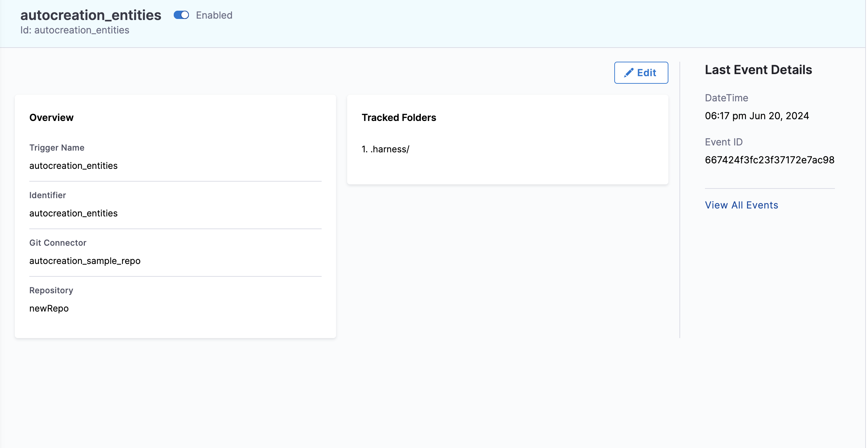Click the pencil icon on Edit button
868x448 pixels.
pos(628,73)
